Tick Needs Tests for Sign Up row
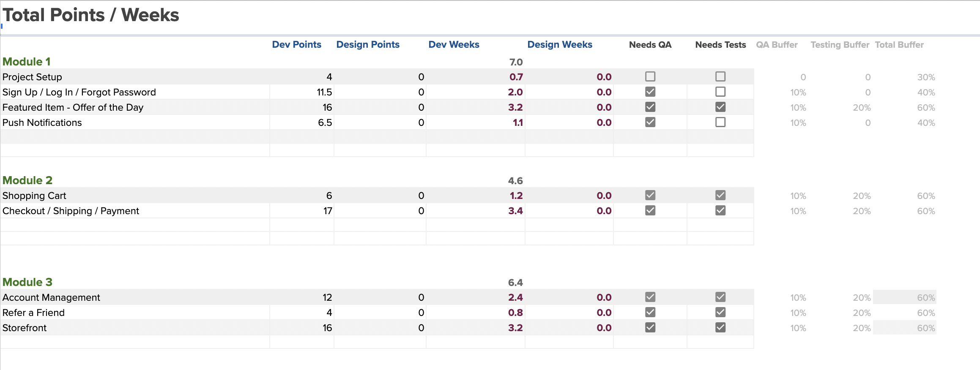 tap(720, 92)
